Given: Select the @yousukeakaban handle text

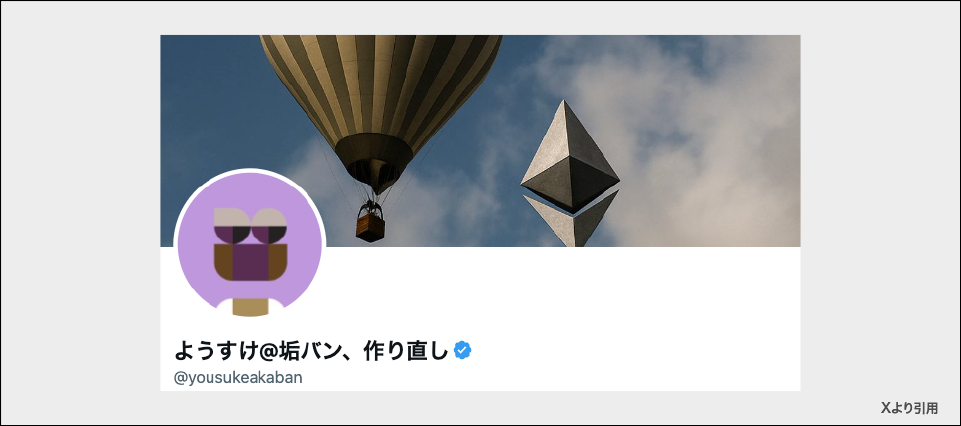Looking at the screenshot, I should click(238, 378).
